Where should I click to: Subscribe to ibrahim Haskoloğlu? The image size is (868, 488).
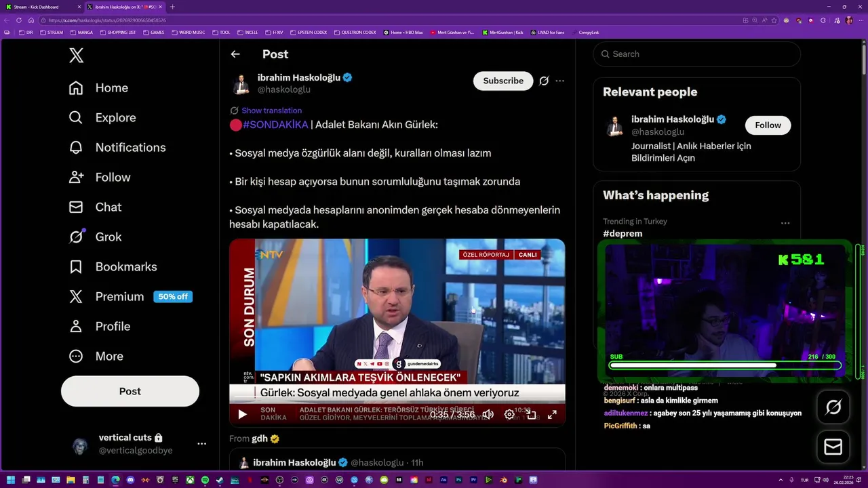(x=503, y=81)
